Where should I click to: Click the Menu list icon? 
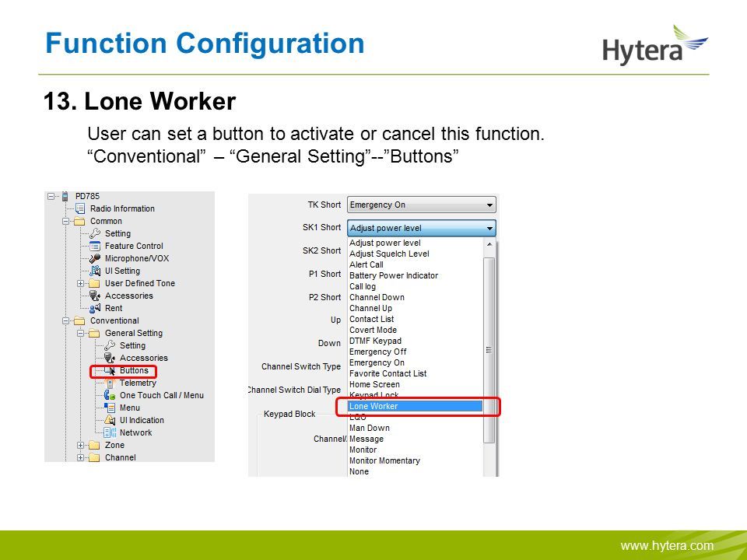(110, 408)
